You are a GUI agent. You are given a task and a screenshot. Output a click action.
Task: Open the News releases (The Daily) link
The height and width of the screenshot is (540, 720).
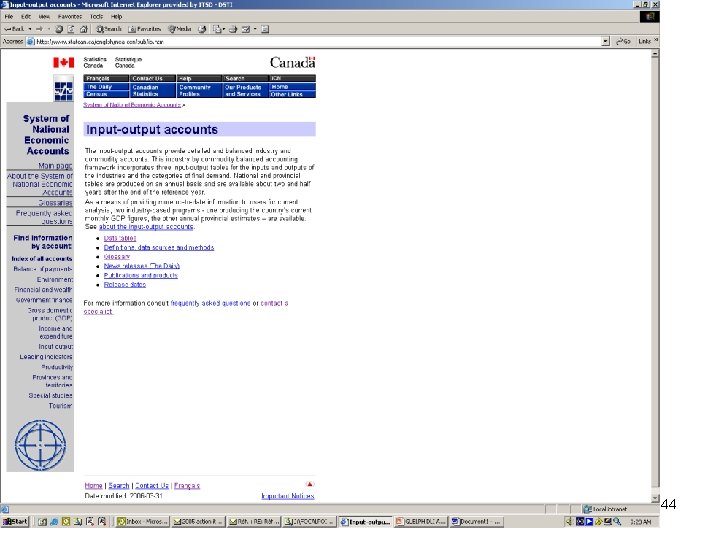coord(141,266)
